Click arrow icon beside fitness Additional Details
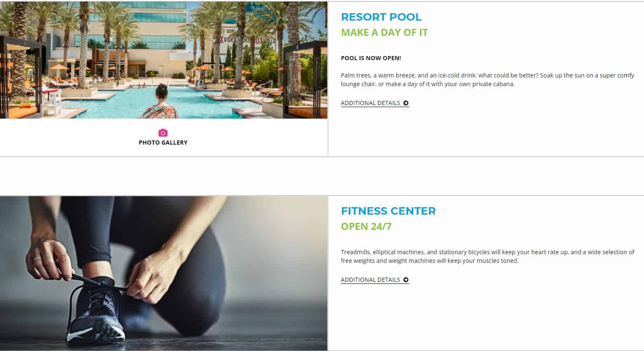 [406, 280]
